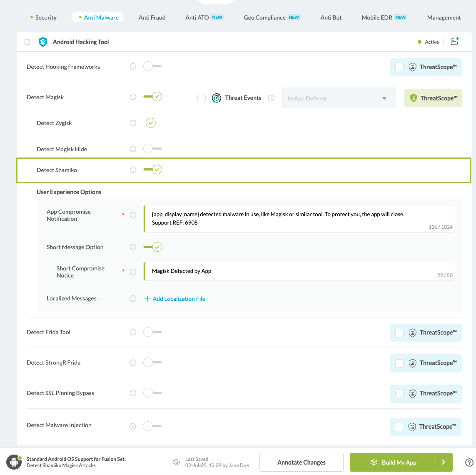
Task: Open the Mobile EDR tab
Action: [x=377, y=17]
